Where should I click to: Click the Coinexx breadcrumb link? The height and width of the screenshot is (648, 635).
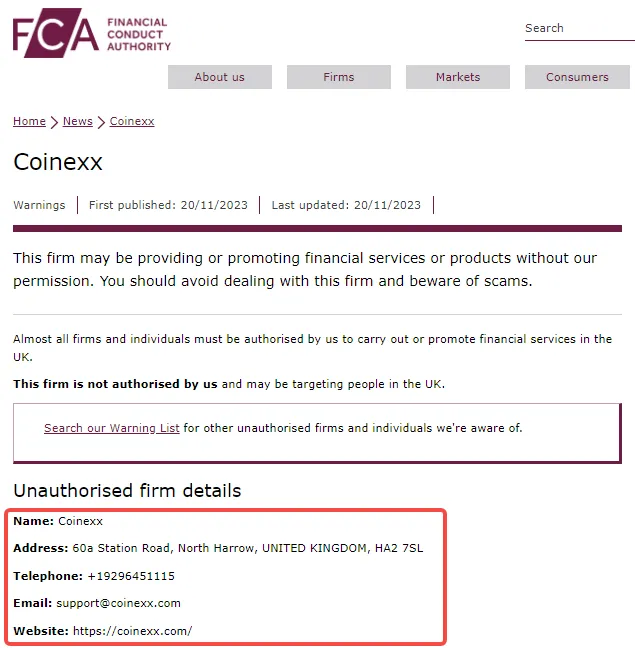pyautogui.click(x=132, y=121)
